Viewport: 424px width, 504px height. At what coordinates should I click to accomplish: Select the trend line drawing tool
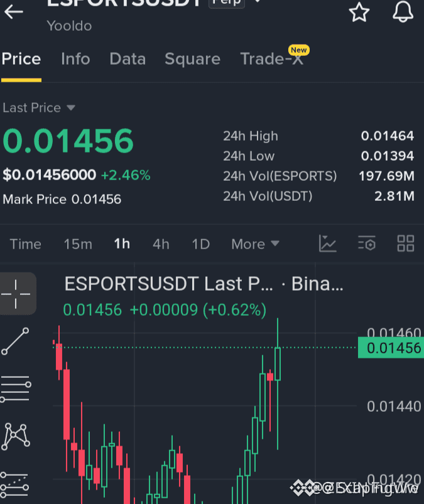[x=15, y=341]
